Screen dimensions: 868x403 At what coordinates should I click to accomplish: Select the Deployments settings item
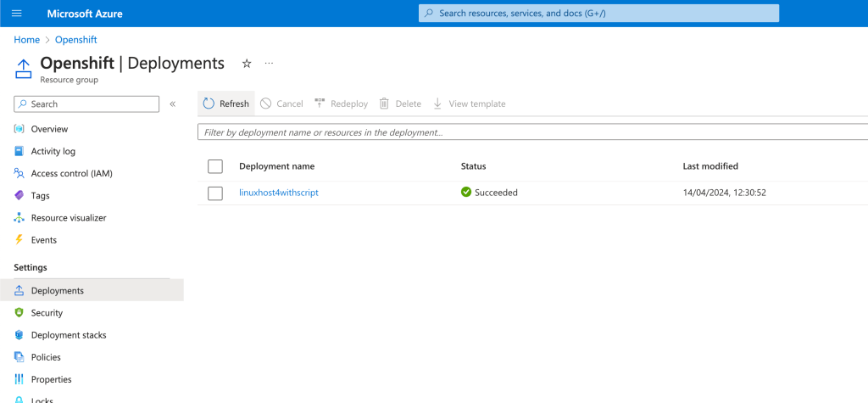pyautogui.click(x=92, y=290)
